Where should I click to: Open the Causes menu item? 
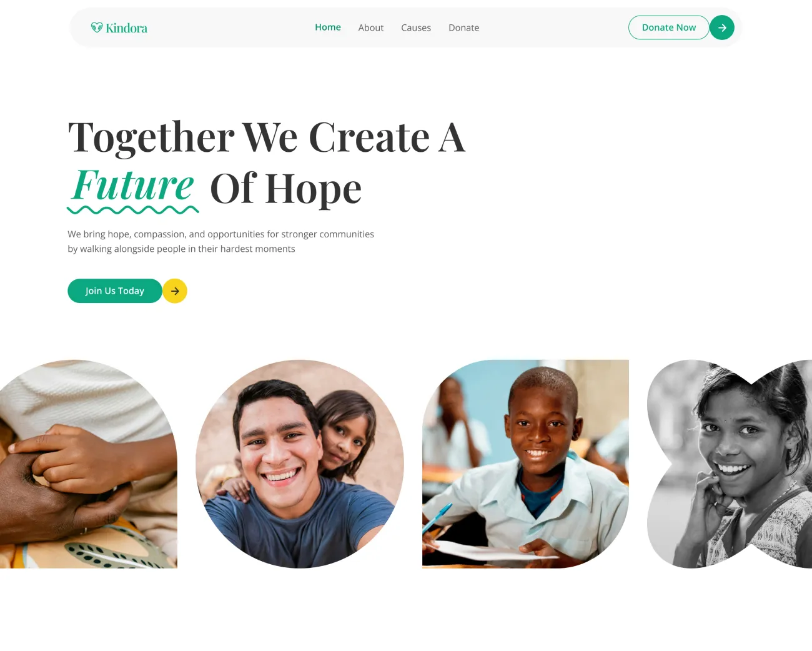click(x=416, y=27)
